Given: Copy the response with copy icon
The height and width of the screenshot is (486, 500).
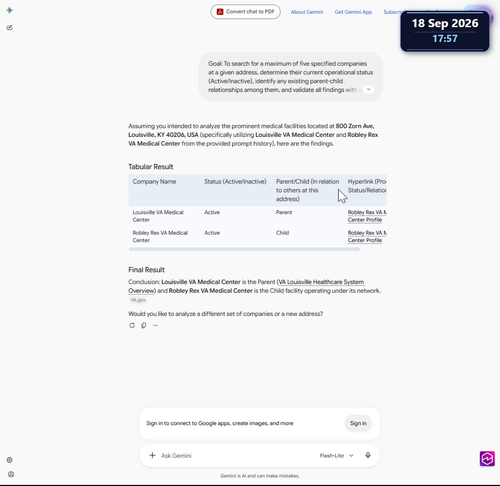Looking at the screenshot, I should point(144,325).
